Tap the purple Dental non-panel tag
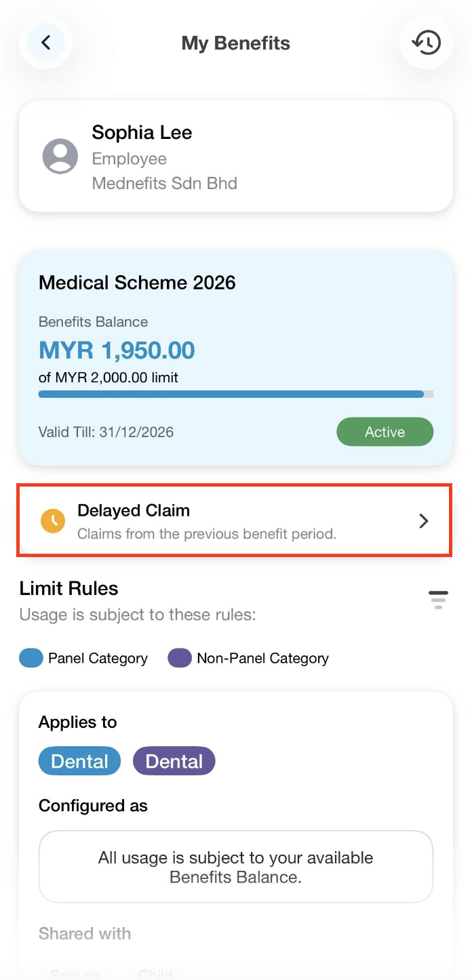Screen dimensions: 472x980 click(174, 761)
